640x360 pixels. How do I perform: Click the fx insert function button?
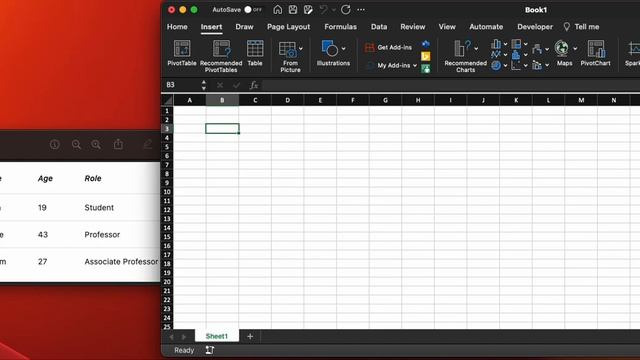pos(254,85)
